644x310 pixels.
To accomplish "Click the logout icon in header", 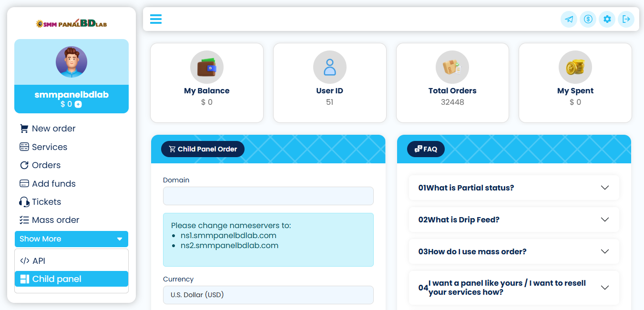I will 626,20.
